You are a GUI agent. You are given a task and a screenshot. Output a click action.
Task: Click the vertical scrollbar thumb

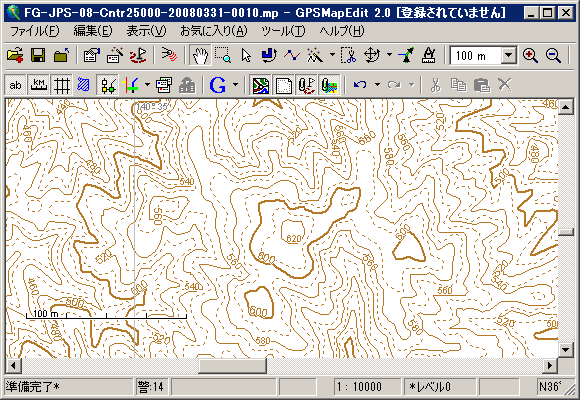[x=566, y=232]
